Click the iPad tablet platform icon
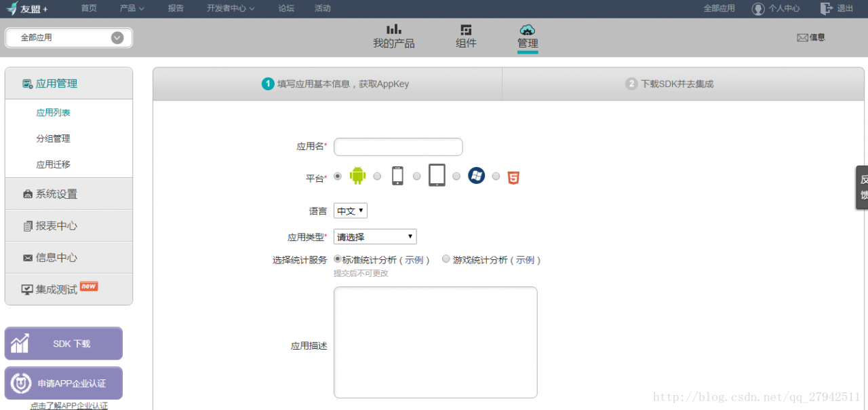The image size is (868, 410). [437, 176]
